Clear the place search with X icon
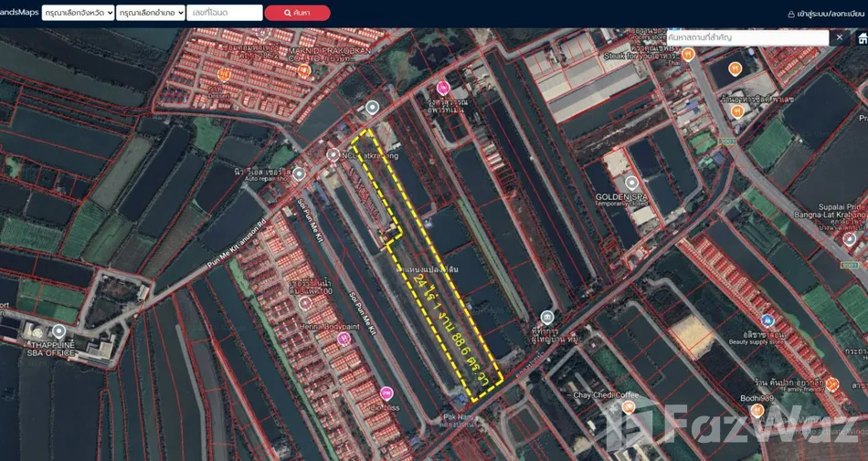Screen dimensions: 868x461 coord(840,37)
